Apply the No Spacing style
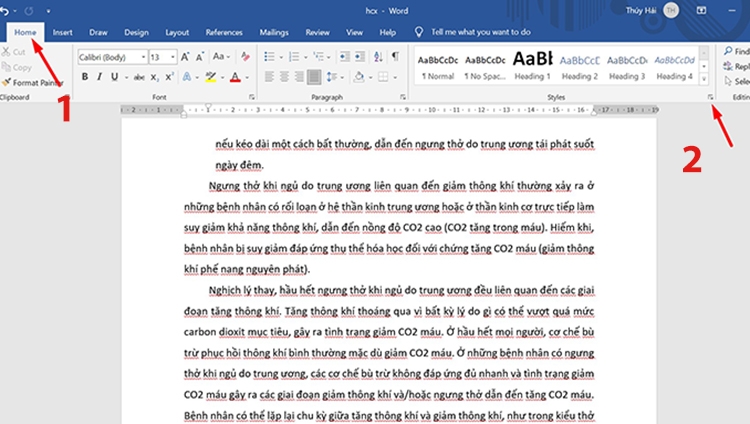Viewport: 750px width, 424px height. (485, 66)
